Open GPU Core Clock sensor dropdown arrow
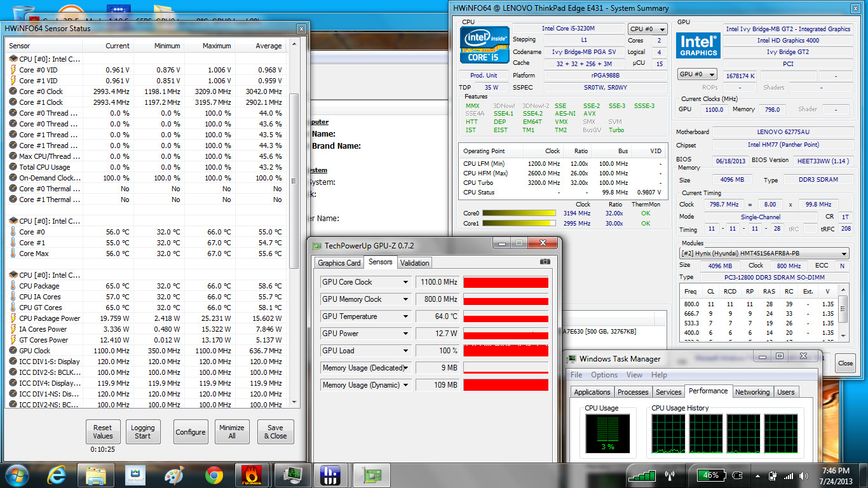This screenshot has height=488, width=868. [405, 282]
